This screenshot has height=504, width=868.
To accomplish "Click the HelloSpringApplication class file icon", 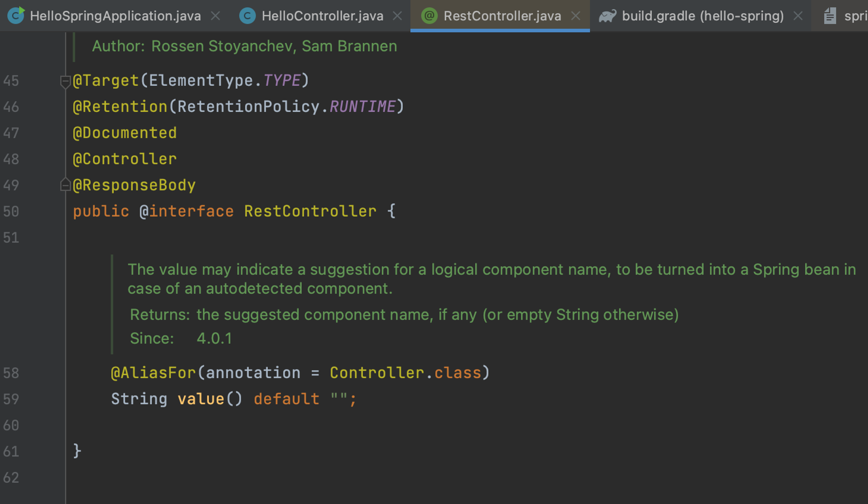I will (x=16, y=16).
